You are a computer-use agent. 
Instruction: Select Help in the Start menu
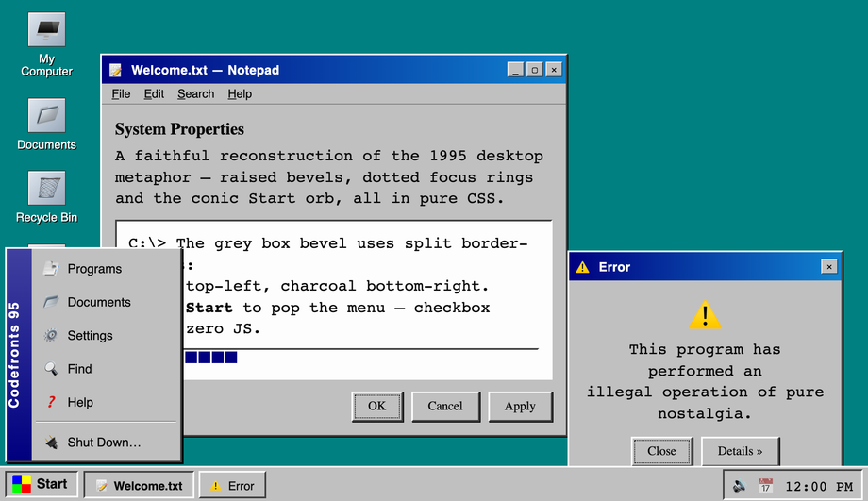[107, 402]
